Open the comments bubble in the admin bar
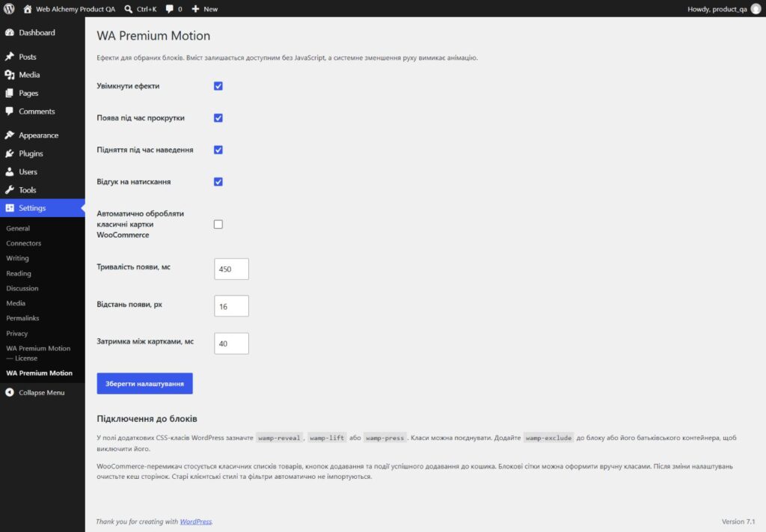Viewport: 766px width, 532px height. [169, 9]
